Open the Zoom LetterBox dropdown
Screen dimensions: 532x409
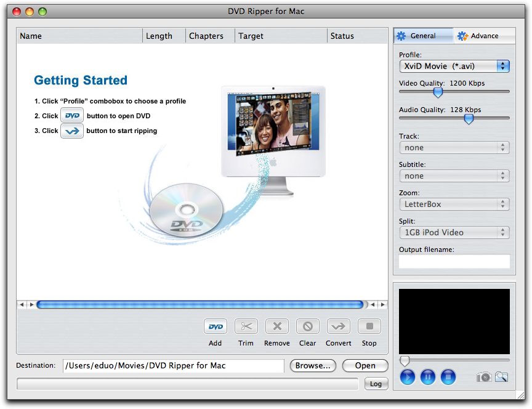click(454, 204)
